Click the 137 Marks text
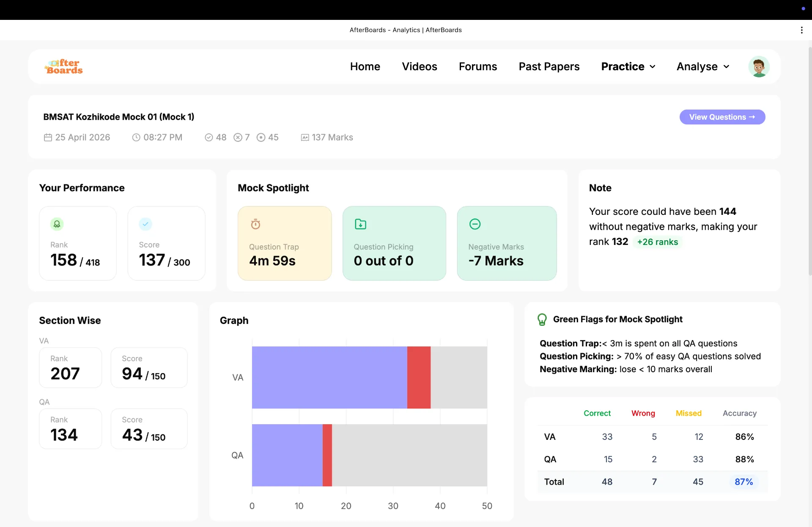 pyautogui.click(x=332, y=137)
